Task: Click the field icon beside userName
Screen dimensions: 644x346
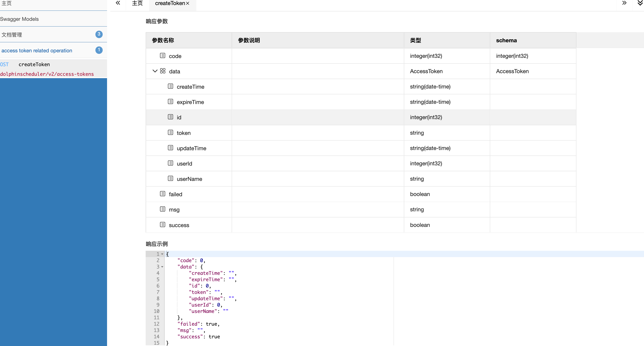Action: 170,178
